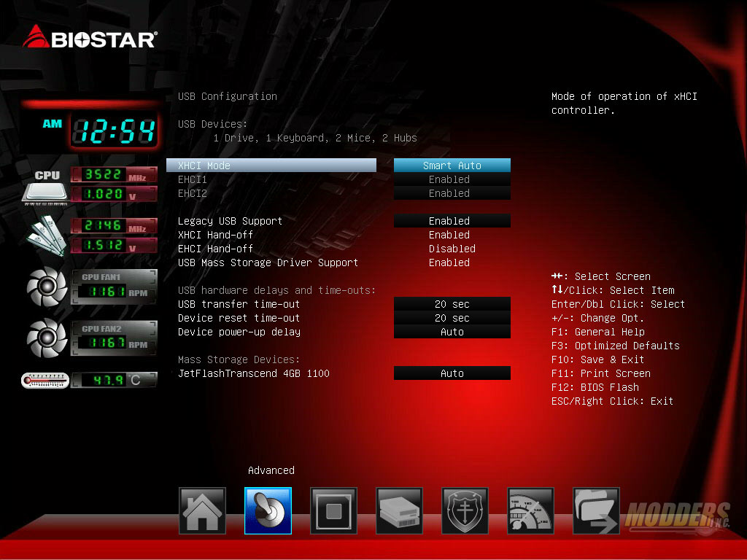Screen dimensions: 747x560
Task: Click the Save & Exit folder icon
Action: (596, 510)
